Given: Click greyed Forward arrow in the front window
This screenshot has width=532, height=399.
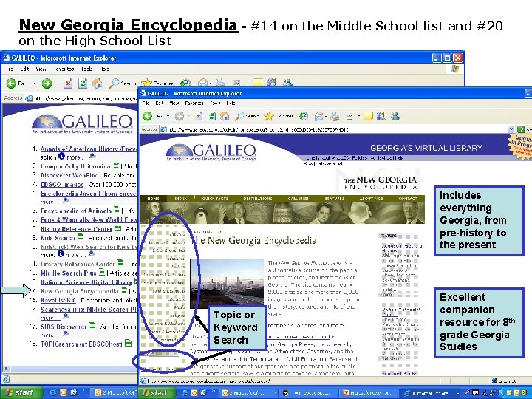Looking at the screenshot, I should pyautogui.click(x=180, y=117).
